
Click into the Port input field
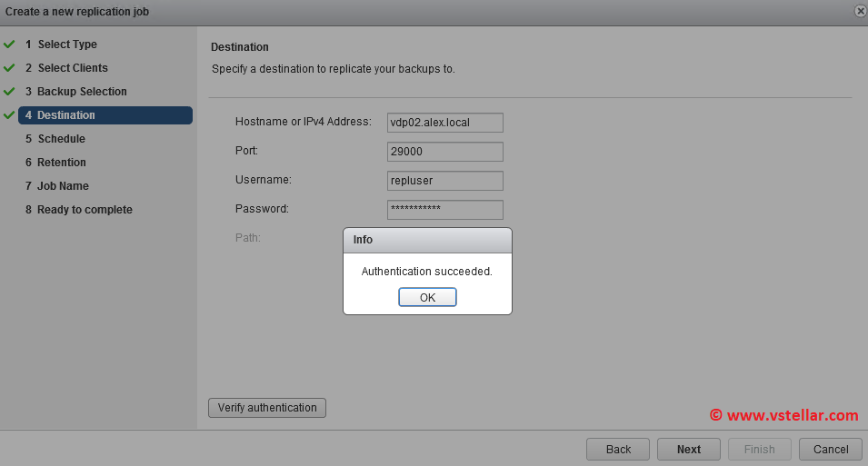coord(444,152)
